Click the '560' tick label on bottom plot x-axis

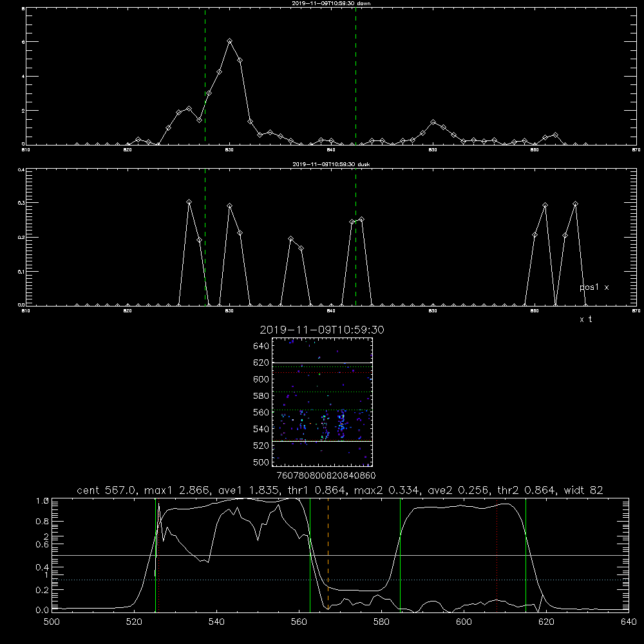[x=299, y=622]
